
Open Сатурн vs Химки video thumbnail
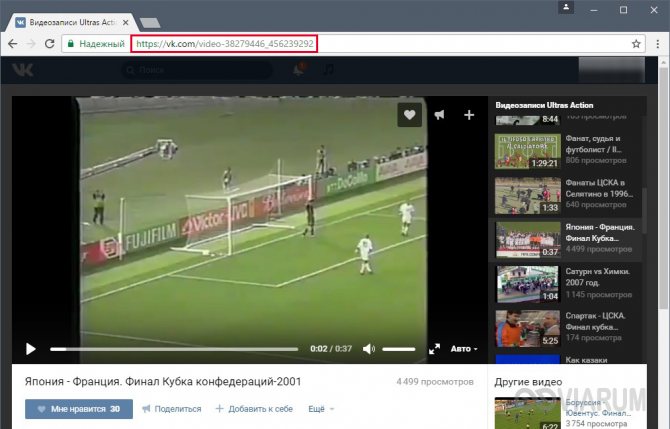tap(528, 284)
